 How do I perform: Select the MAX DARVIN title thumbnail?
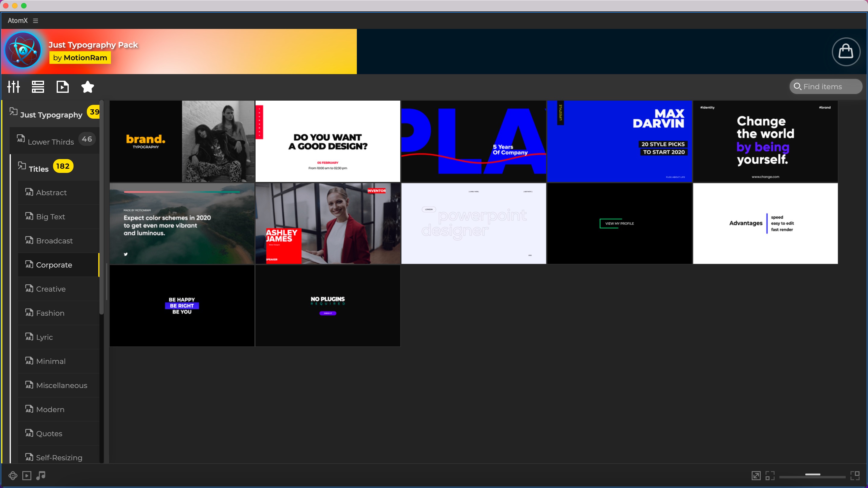click(x=619, y=141)
